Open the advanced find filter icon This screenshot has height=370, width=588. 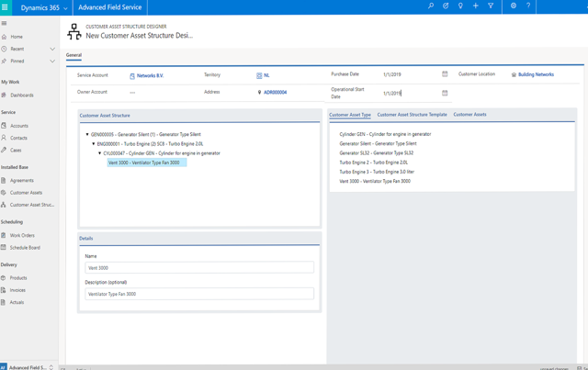tap(491, 6)
